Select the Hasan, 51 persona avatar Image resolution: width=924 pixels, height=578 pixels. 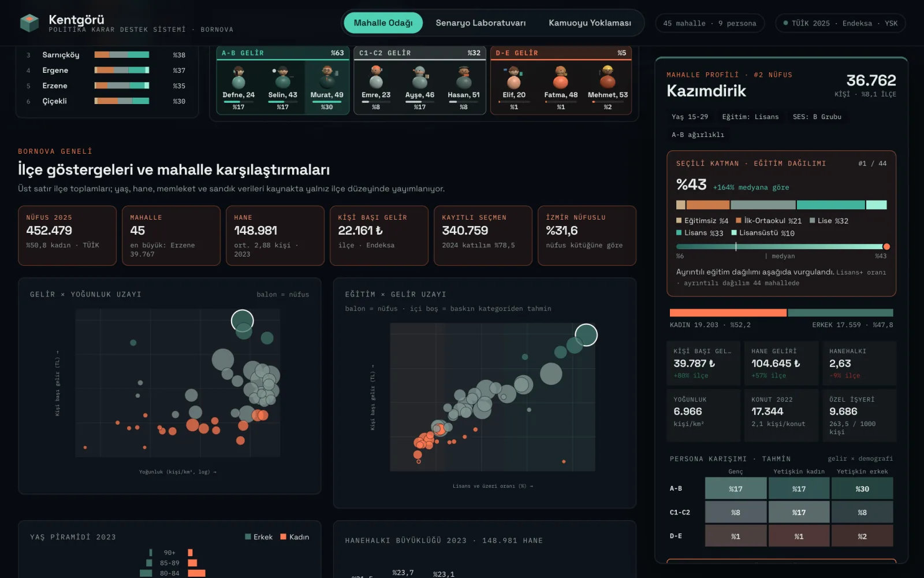pyautogui.click(x=464, y=77)
